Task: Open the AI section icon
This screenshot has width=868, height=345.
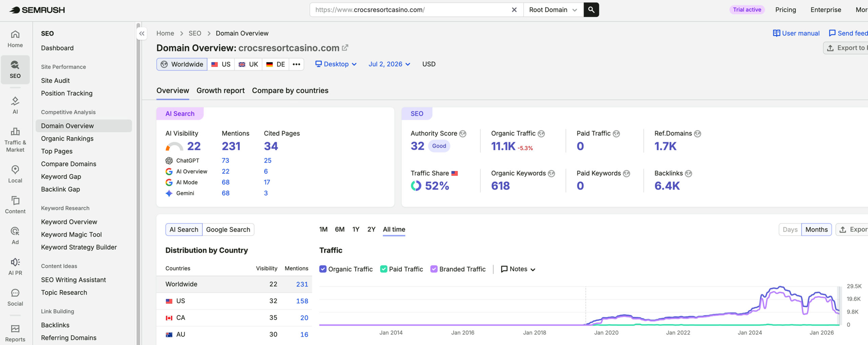Action: click(15, 106)
